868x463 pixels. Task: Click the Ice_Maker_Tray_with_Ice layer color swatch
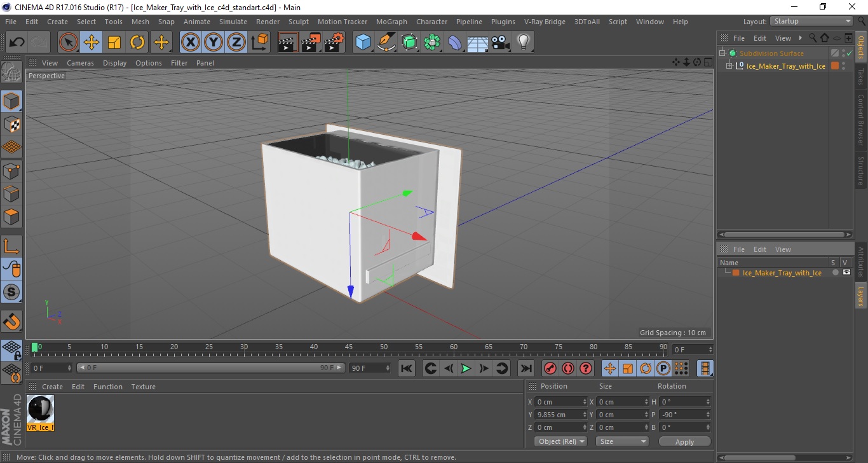coord(736,273)
